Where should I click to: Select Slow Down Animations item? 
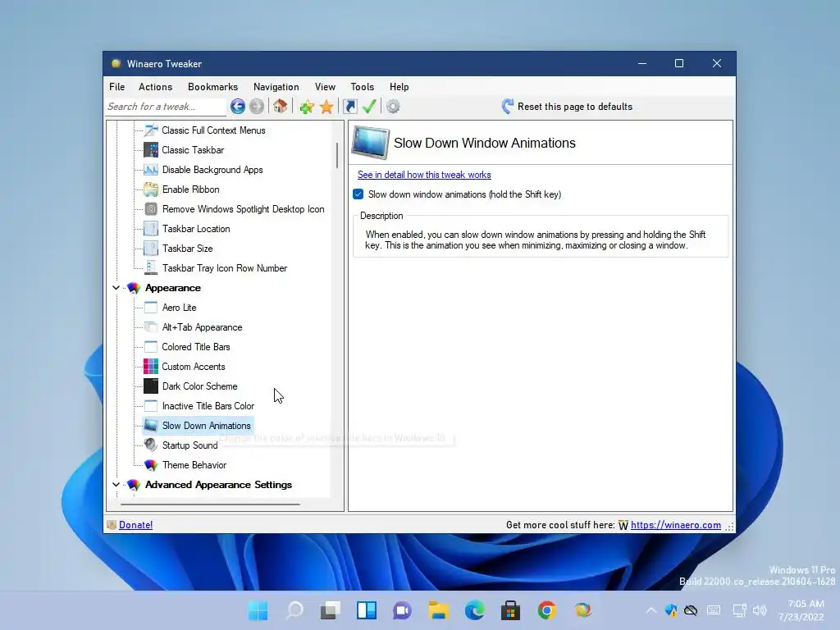[206, 426]
